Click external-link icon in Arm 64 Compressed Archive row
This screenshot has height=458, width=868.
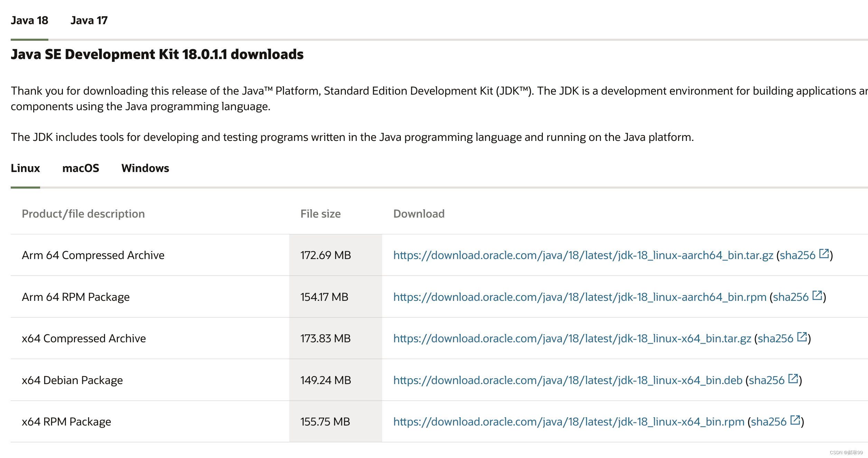click(824, 254)
